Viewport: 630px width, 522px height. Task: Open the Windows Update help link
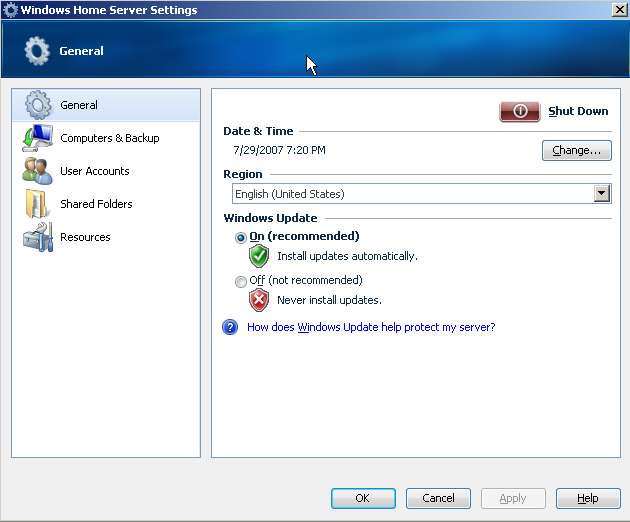tap(371, 327)
